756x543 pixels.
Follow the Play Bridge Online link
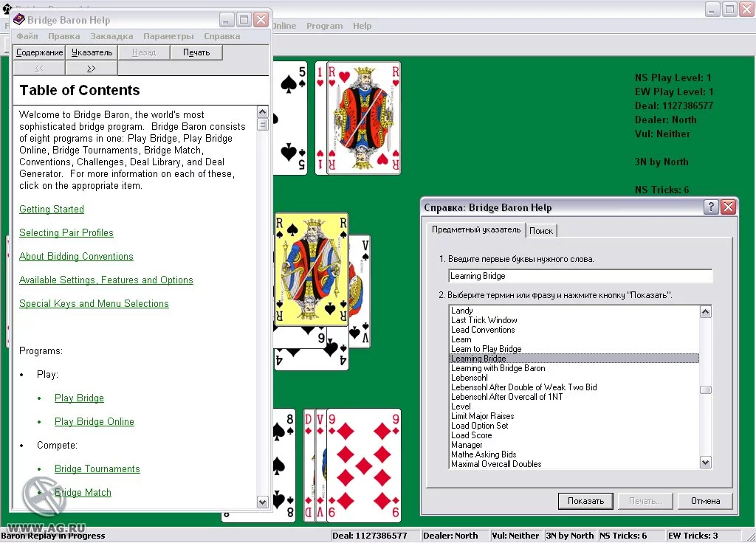(94, 421)
